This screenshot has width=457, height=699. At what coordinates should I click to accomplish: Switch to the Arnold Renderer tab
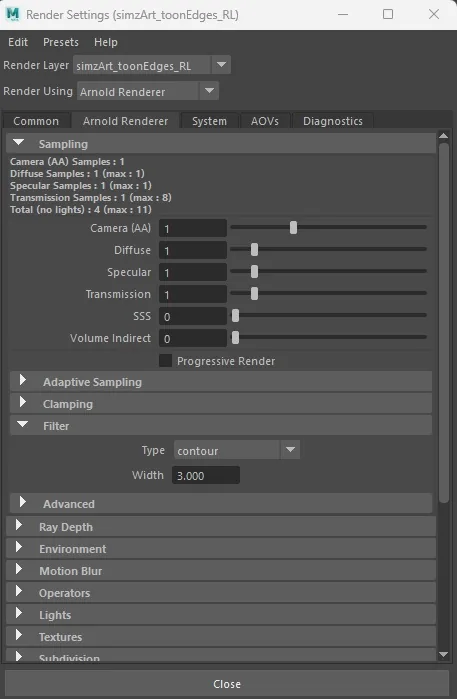(x=125, y=121)
